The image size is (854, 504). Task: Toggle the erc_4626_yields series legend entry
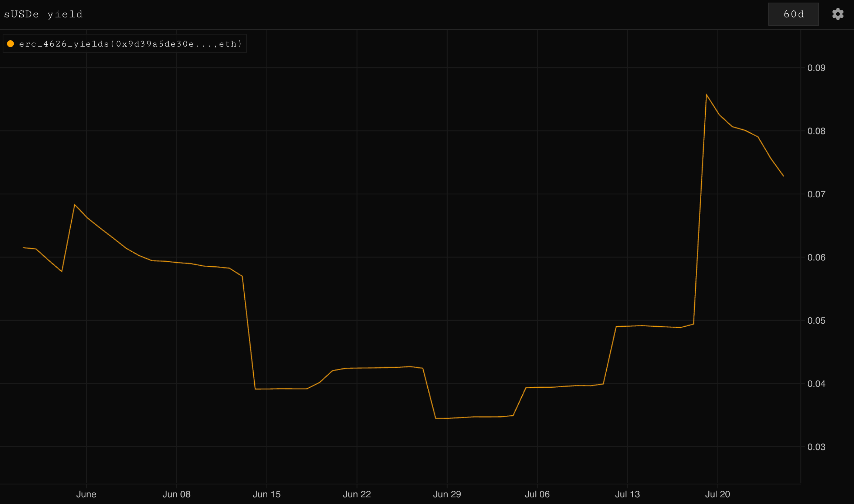tap(130, 44)
